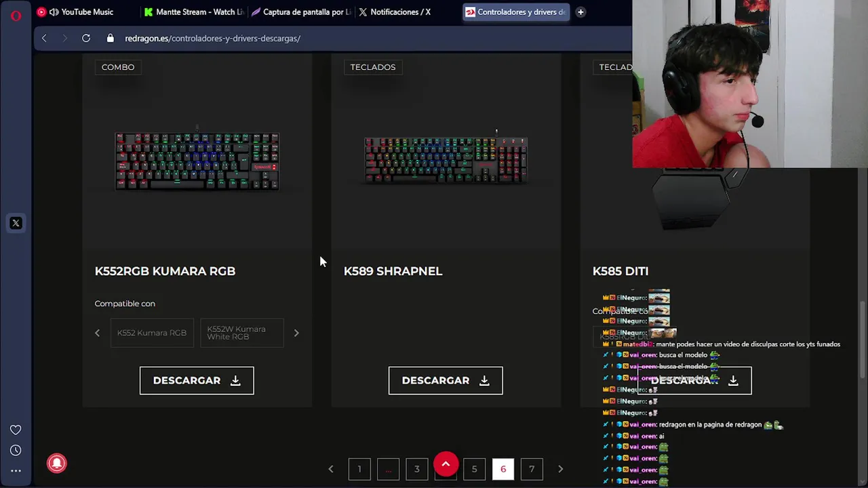Viewport: 868px width, 488px height.
Task: Click the Opera logo menu icon
Action: pyautogui.click(x=16, y=16)
